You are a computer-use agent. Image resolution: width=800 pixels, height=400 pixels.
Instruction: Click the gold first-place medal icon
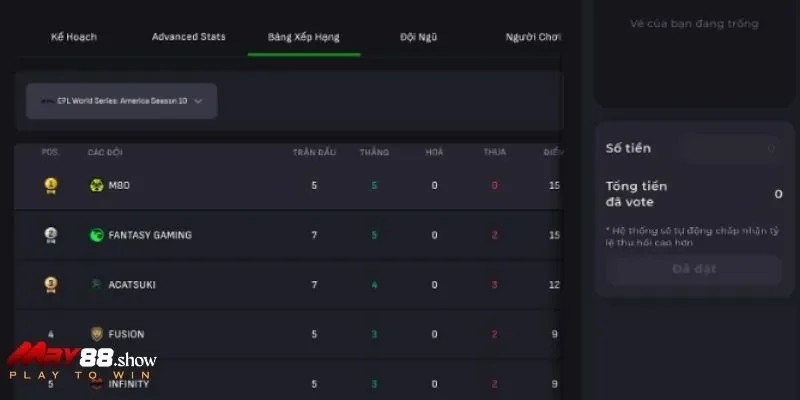pos(50,185)
